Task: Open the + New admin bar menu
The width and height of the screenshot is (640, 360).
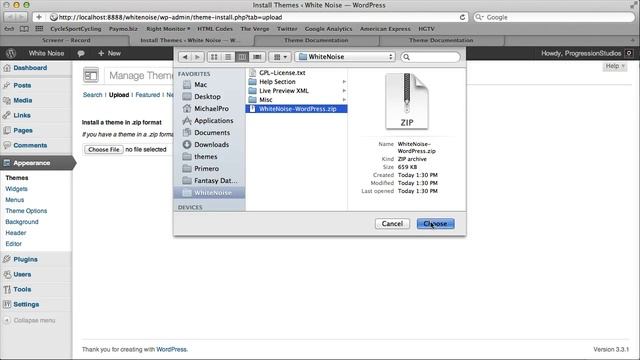Action: pos(109,53)
